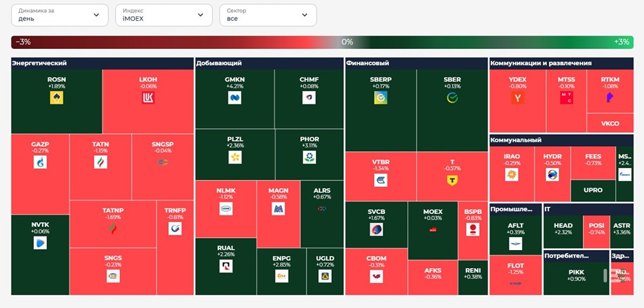
Task: Click the Yandex logo in YDEX tile
Action: tap(518, 97)
